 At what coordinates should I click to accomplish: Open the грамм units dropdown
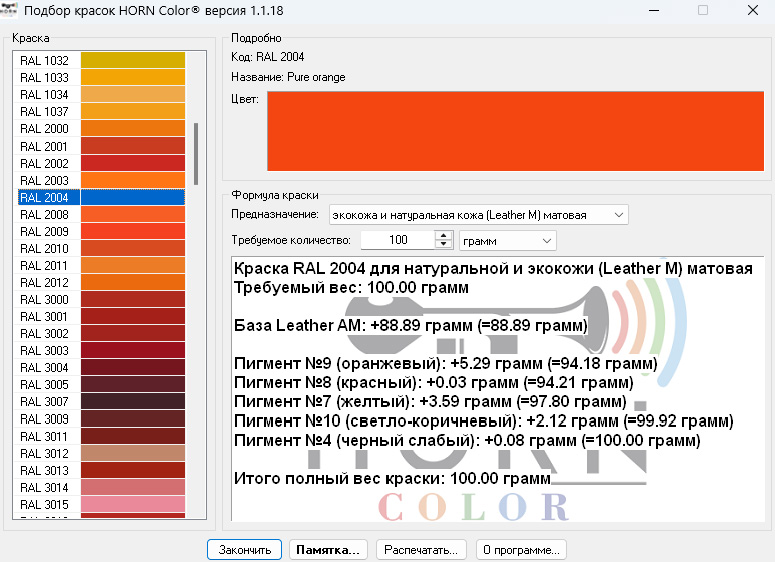(508, 241)
